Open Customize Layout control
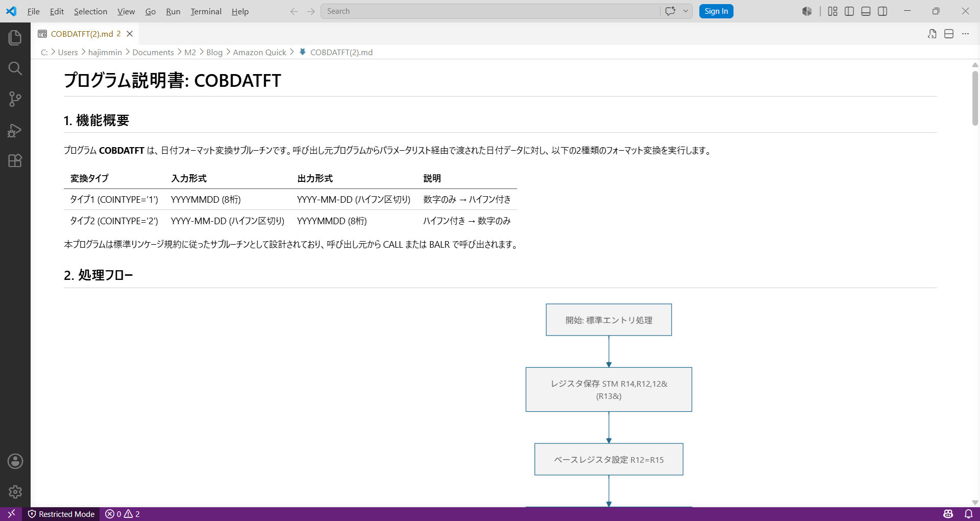 832,11
